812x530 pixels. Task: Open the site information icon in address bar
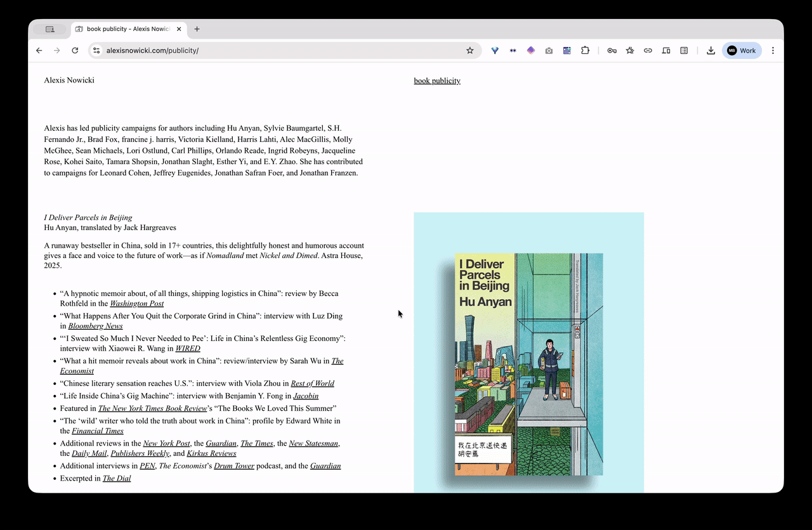(96, 50)
